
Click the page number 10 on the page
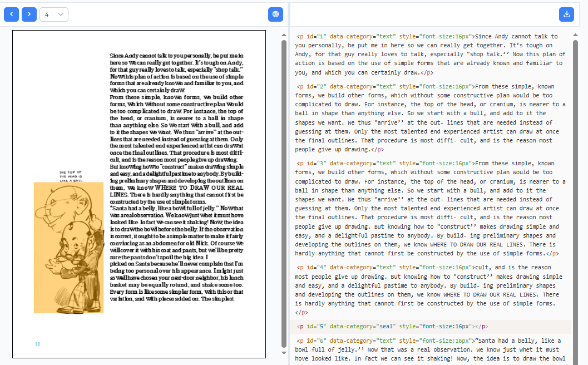[37, 344]
